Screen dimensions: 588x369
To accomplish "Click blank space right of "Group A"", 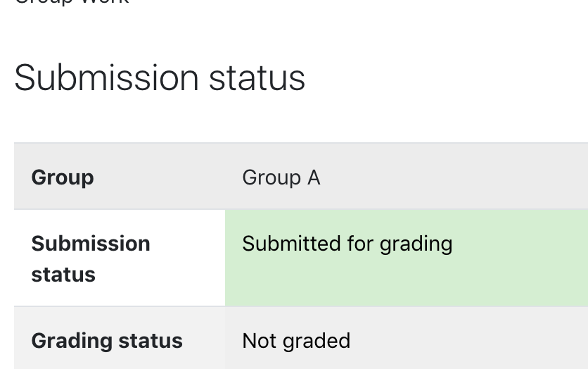I will (450, 177).
